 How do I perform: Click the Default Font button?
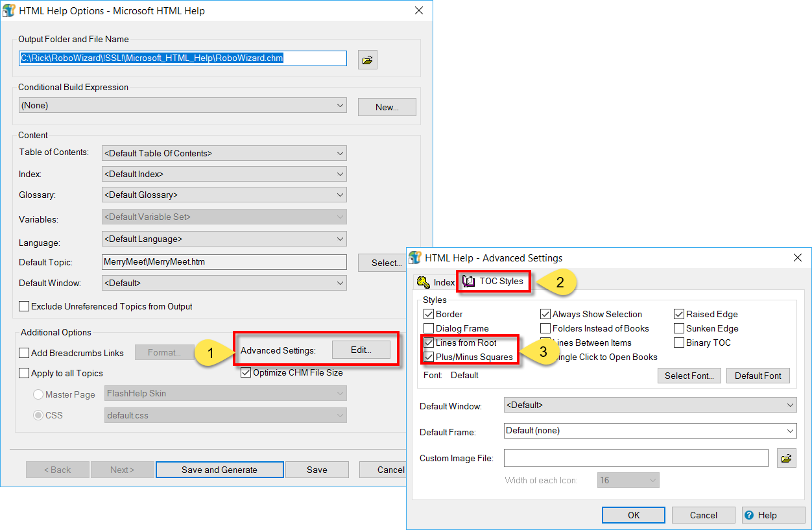(758, 376)
